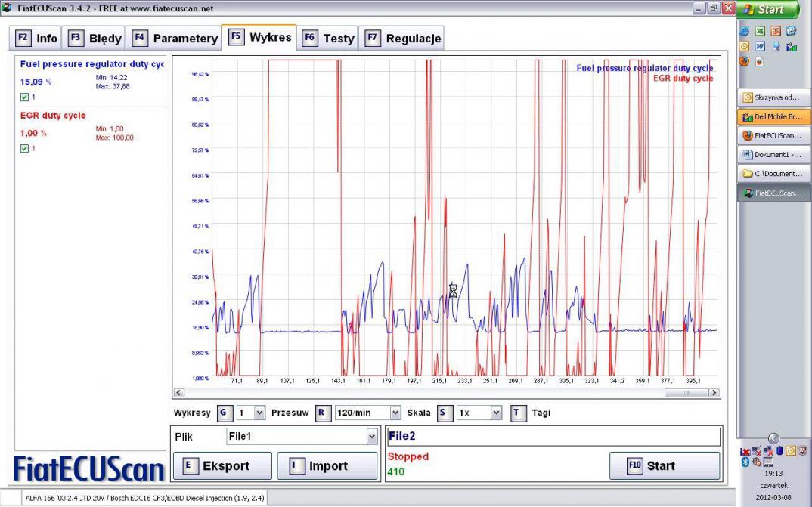812x507 pixels.
Task: Click the disconnected wireless network tray icon
Action: (757, 450)
